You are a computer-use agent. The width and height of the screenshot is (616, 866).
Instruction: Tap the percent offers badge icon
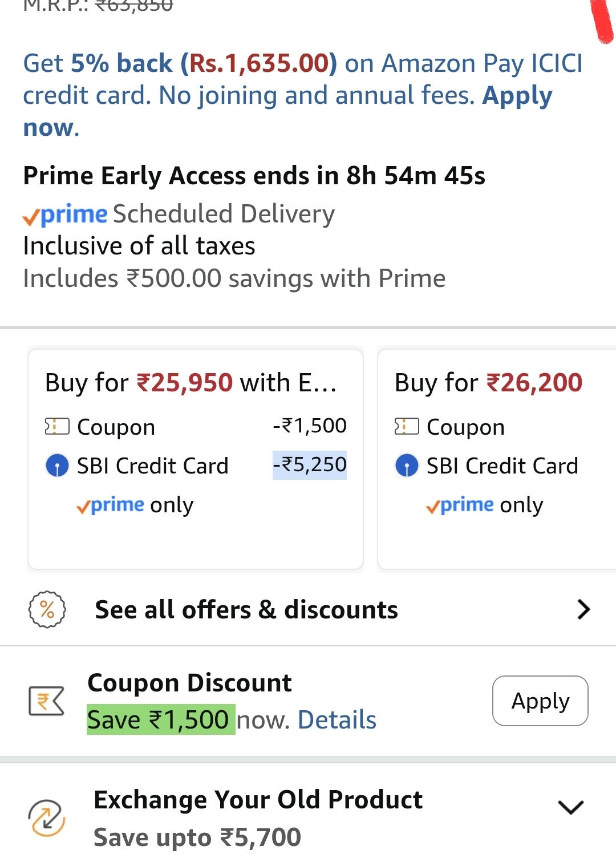coord(47,609)
